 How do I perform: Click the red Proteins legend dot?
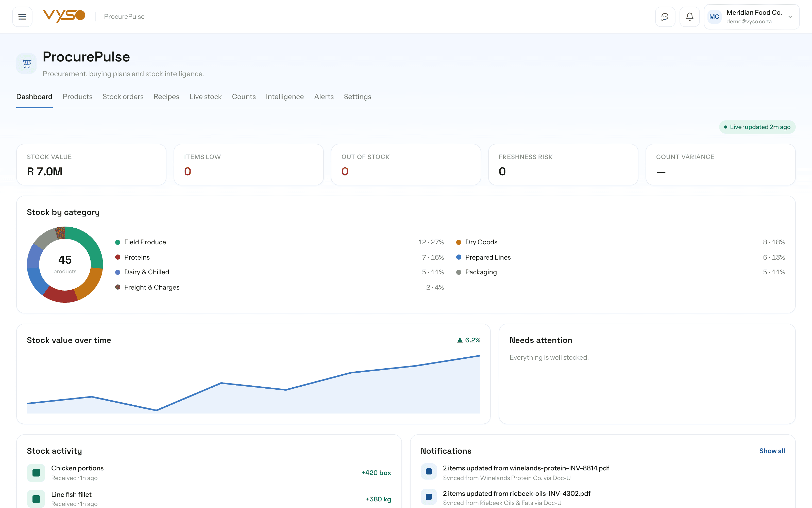coord(118,257)
